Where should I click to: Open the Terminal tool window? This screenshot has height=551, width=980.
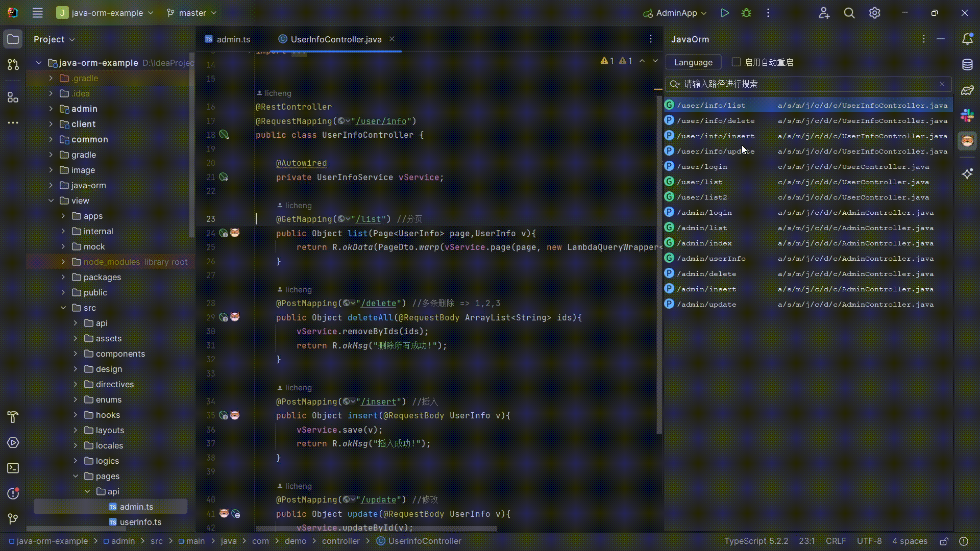[13, 468]
